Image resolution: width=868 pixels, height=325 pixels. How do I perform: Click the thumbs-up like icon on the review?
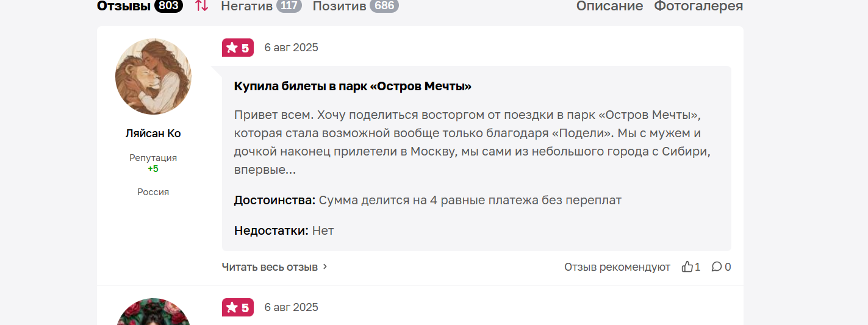pyautogui.click(x=687, y=266)
